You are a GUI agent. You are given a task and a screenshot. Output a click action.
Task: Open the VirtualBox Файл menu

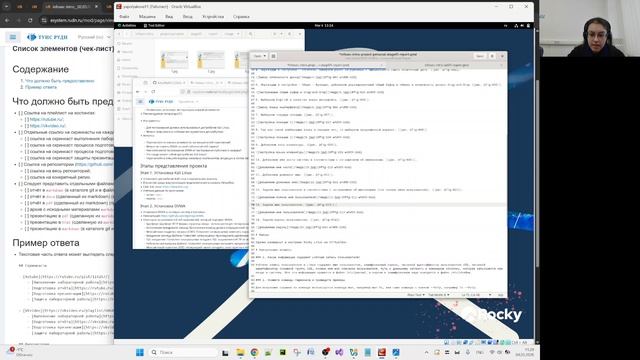click(x=124, y=17)
